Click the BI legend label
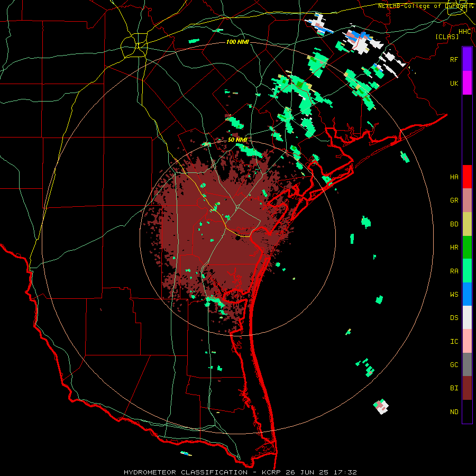Screen dimensions: 476x476 tap(454, 388)
